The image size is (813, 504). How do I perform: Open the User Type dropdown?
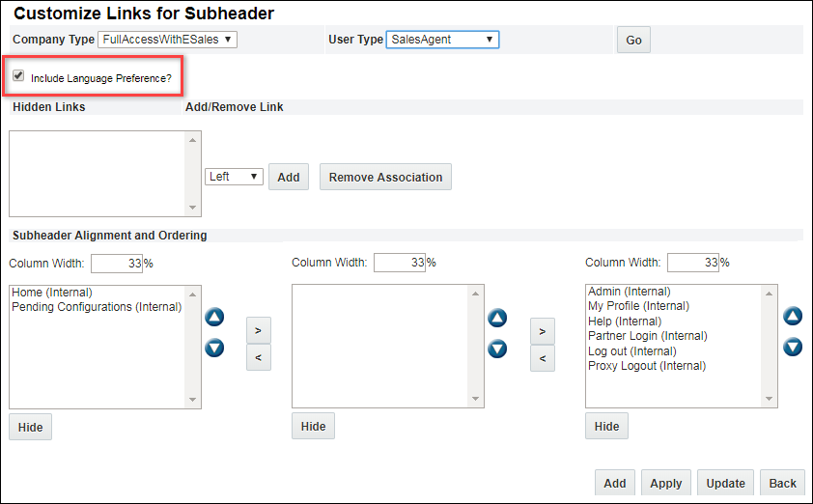[442, 40]
